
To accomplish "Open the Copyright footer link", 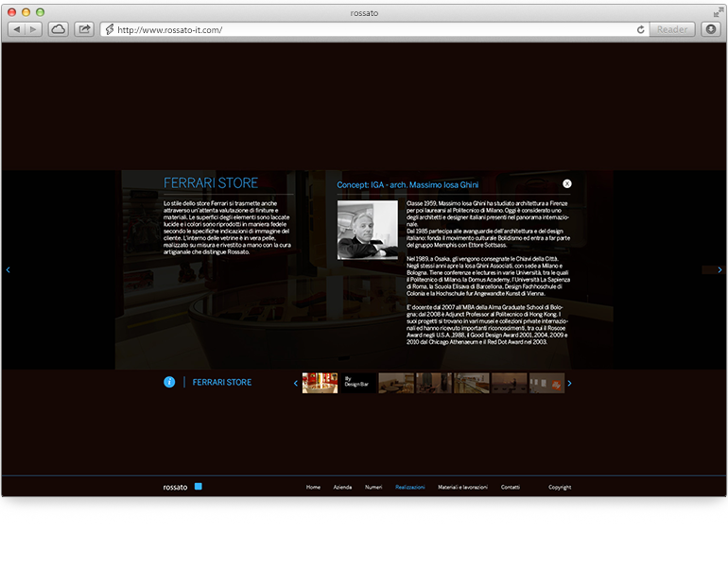I will (x=560, y=487).
